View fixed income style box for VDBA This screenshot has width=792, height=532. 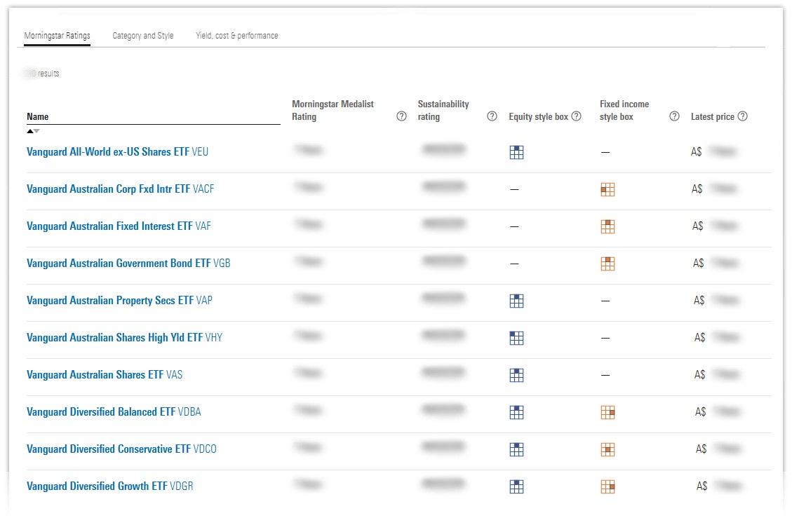(608, 412)
